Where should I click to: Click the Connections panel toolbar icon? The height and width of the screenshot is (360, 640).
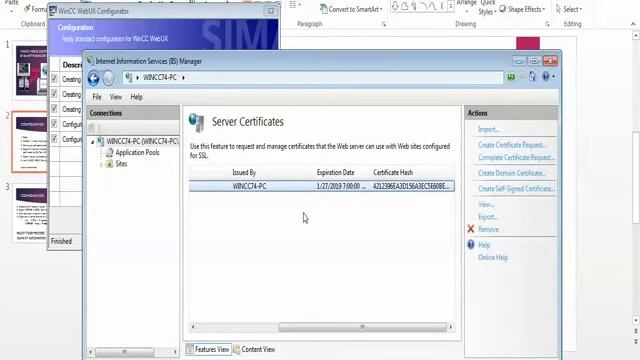92,128
